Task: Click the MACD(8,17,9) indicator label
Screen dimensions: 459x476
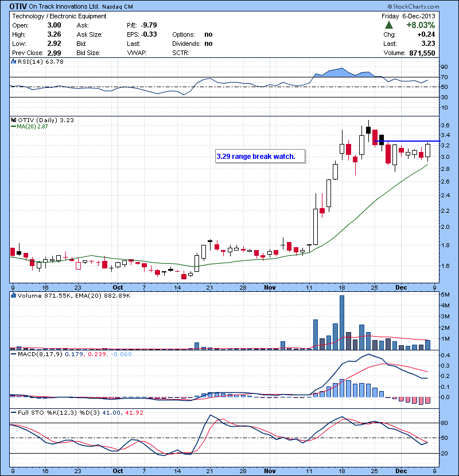Action: [x=40, y=354]
